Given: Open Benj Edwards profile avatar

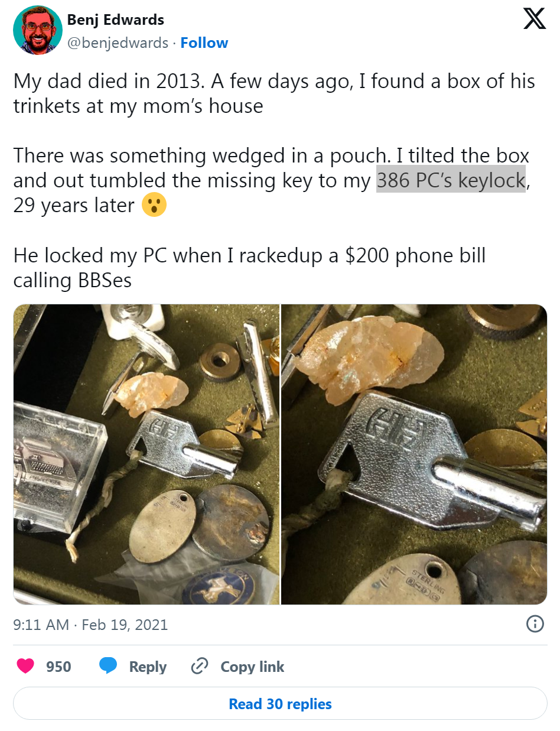Looking at the screenshot, I should click(x=38, y=31).
